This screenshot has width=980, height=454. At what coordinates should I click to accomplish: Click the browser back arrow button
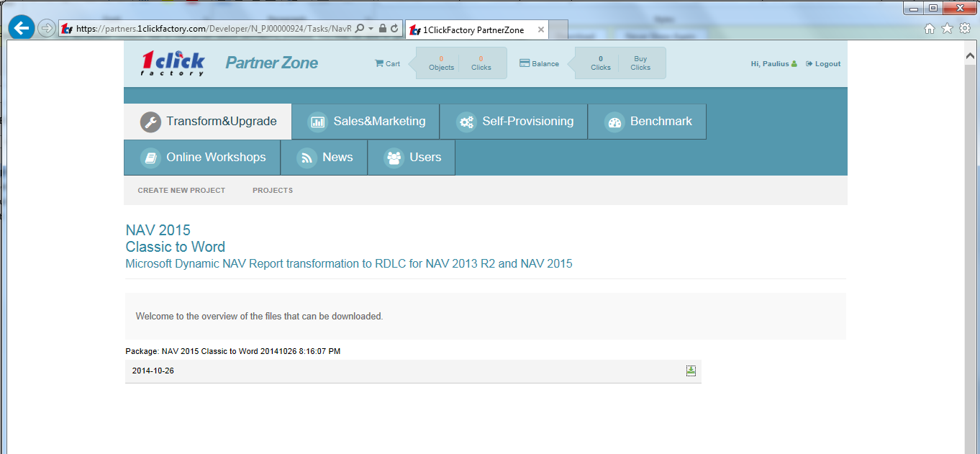click(x=22, y=28)
